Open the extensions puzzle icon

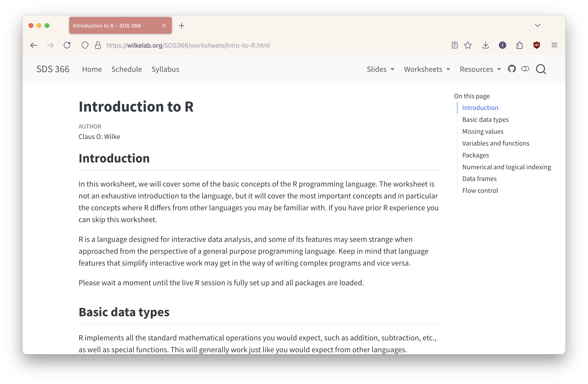(x=519, y=45)
